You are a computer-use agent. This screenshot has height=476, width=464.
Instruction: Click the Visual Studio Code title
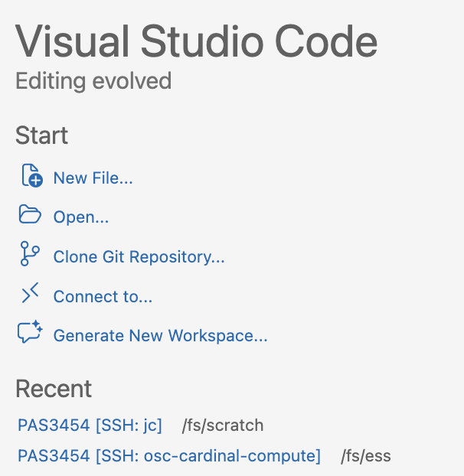[x=197, y=41]
